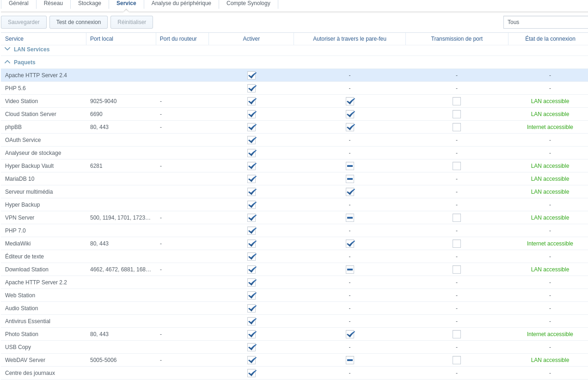The height and width of the screenshot is (380, 588).
Task: Uncheck Activer for PHP 7.0
Action: [251, 231]
